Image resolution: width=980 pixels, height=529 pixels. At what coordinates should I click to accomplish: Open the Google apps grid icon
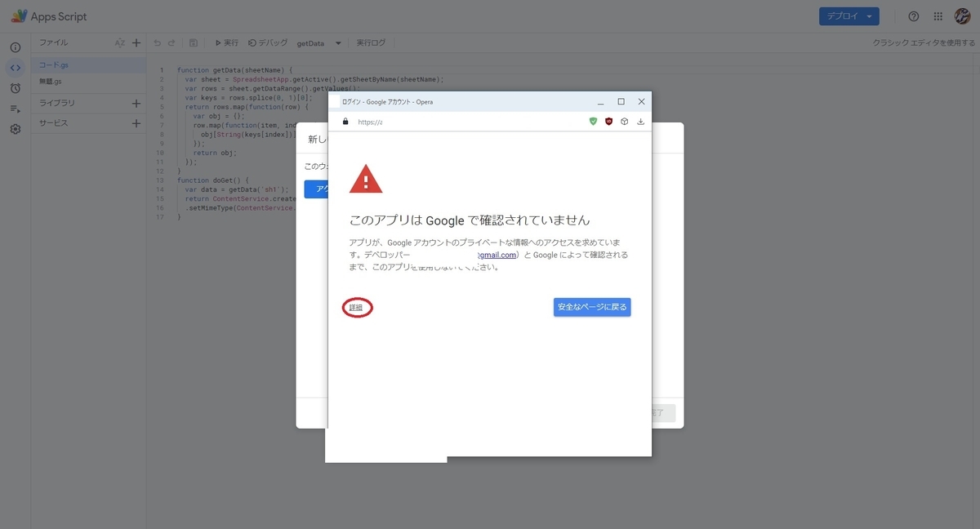point(938,16)
